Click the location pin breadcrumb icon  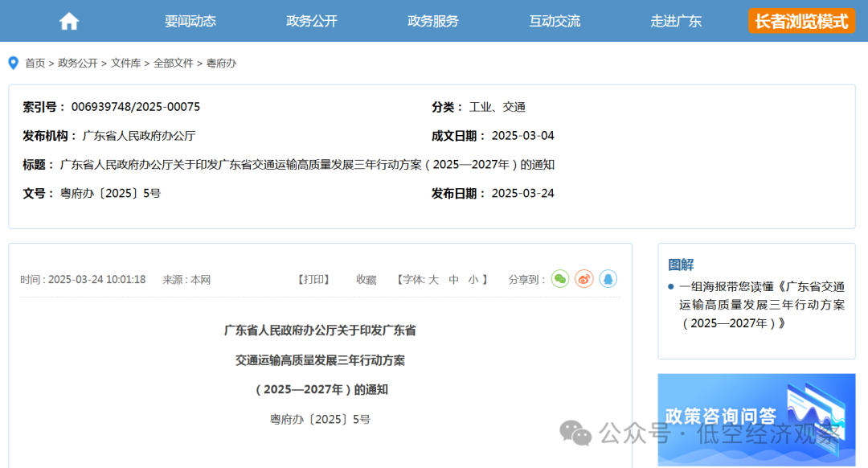12,63
